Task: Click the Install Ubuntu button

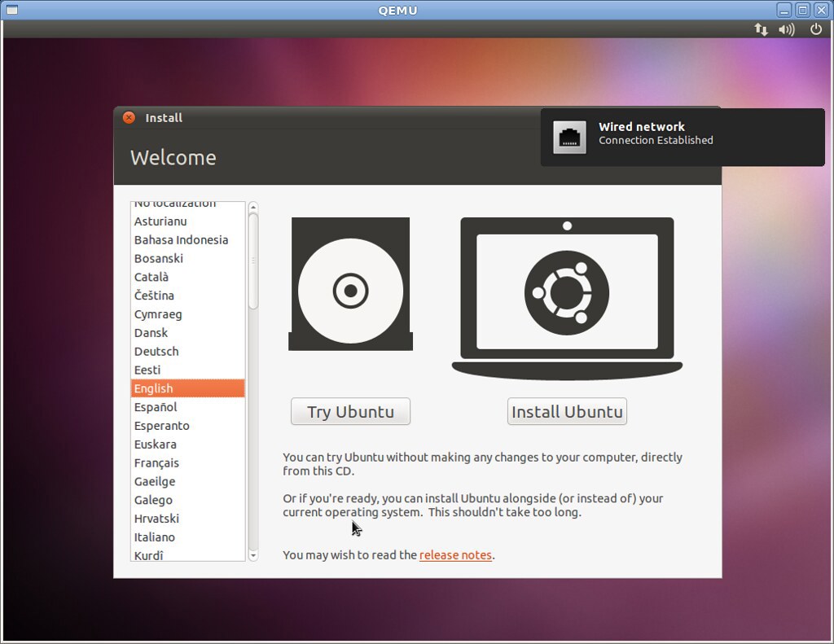Action: (567, 412)
